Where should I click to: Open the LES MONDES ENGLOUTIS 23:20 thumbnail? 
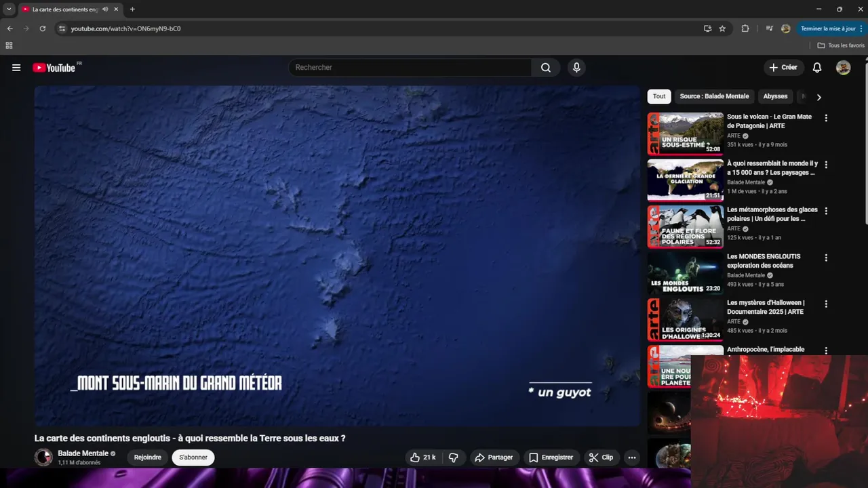(685, 273)
